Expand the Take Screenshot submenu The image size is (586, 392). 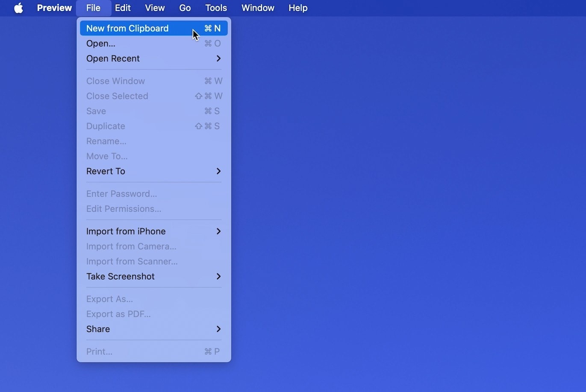click(x=154, y=276)
